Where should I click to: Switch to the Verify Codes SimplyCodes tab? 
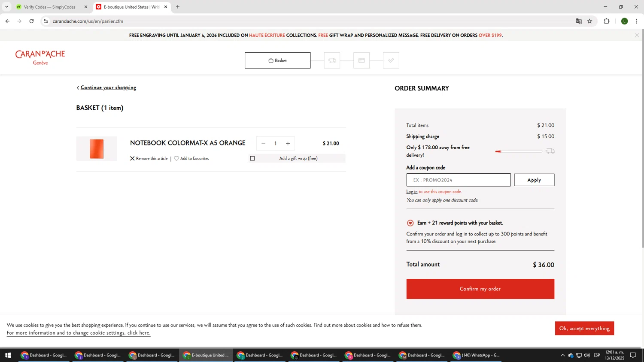[50, 7]
